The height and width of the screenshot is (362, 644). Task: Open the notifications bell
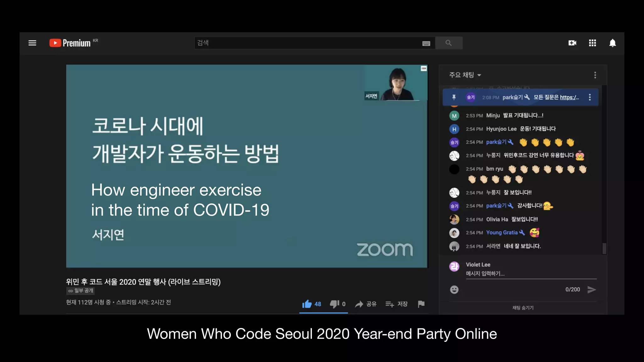point(612,43)
